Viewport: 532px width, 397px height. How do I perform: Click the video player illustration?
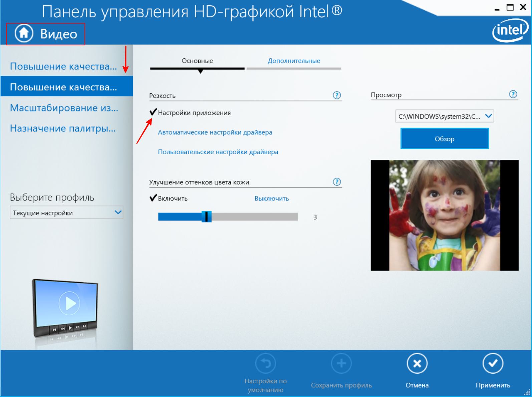(65, 309)
